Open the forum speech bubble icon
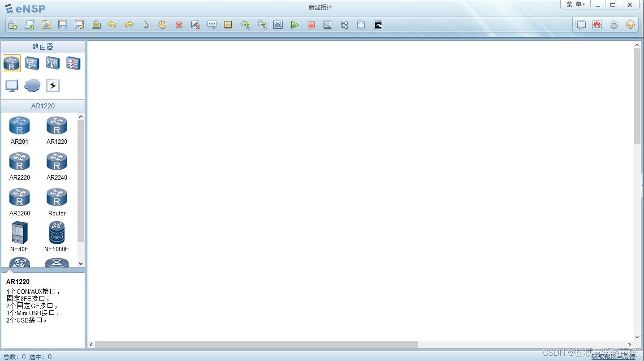Screen dimensions: 644x361 pos(581,25)
